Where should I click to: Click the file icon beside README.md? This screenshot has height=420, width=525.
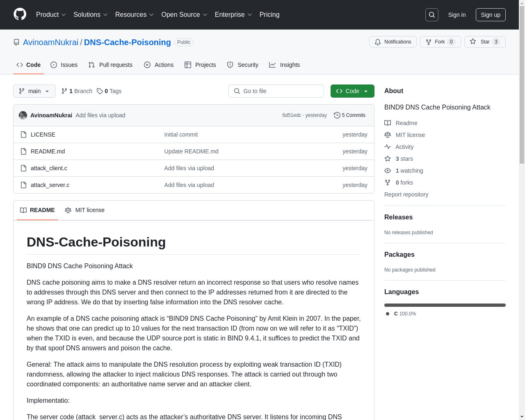(x=24, y=151)
